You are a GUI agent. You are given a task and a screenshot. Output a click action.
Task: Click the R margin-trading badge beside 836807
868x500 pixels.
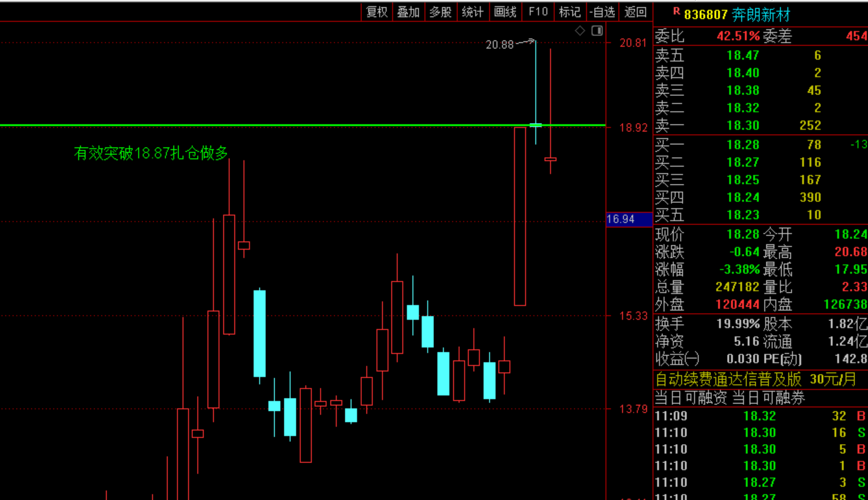coord(677,11)
